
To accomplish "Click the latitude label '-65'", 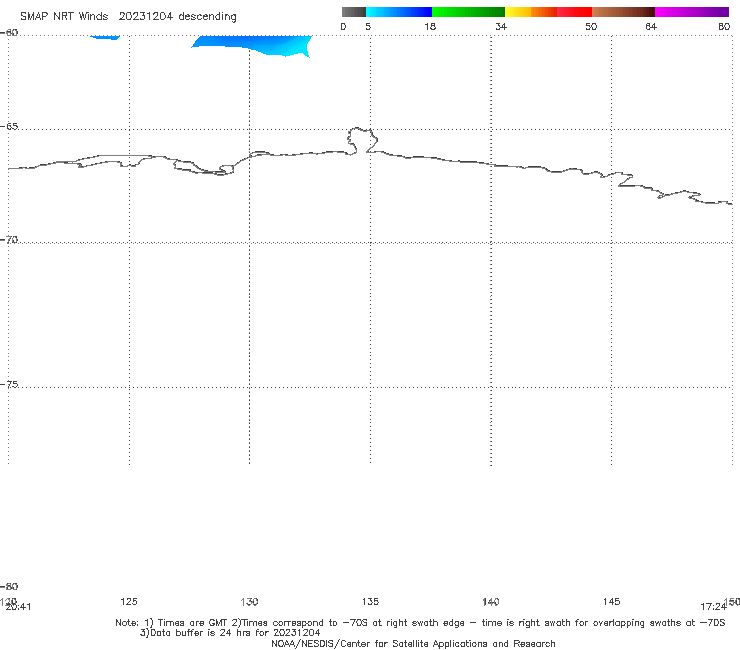I will pyautogui.click(x=9, y=127).
